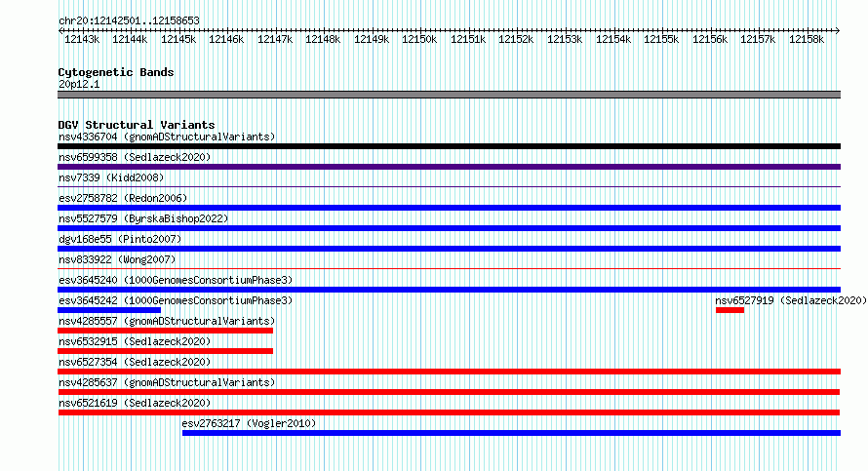This screenshot has height=471, width=868.
Task: Click the 12149k ruler tick label
Action: [x=372, y=39]
